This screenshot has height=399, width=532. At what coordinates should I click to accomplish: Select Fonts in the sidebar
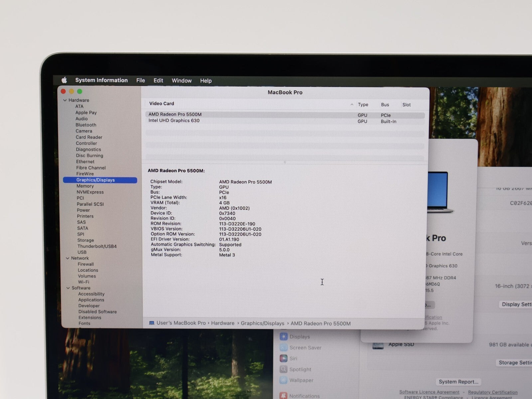(x=84, y=324)
